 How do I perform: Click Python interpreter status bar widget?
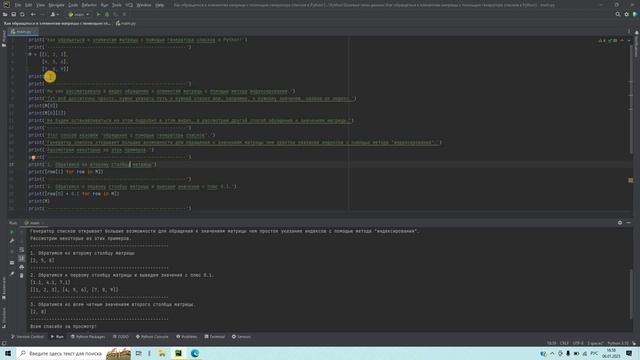(x=618, y=343)
